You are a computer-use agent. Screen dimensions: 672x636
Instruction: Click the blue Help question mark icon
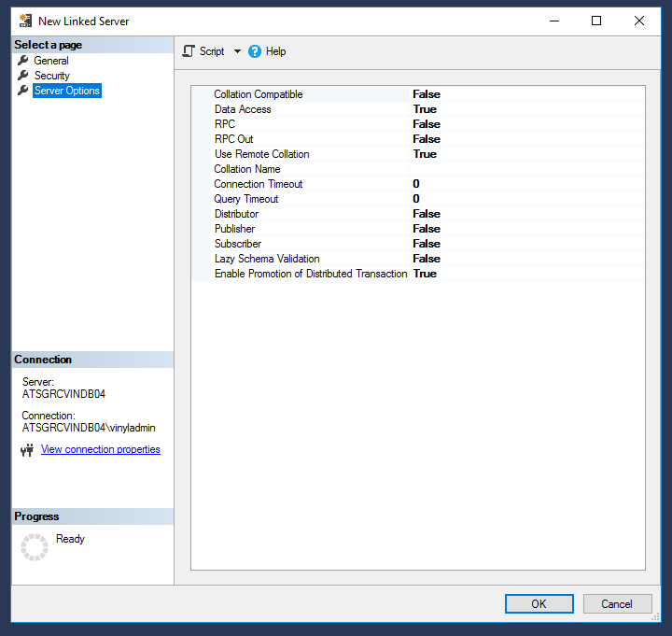[x=255, y=51]
